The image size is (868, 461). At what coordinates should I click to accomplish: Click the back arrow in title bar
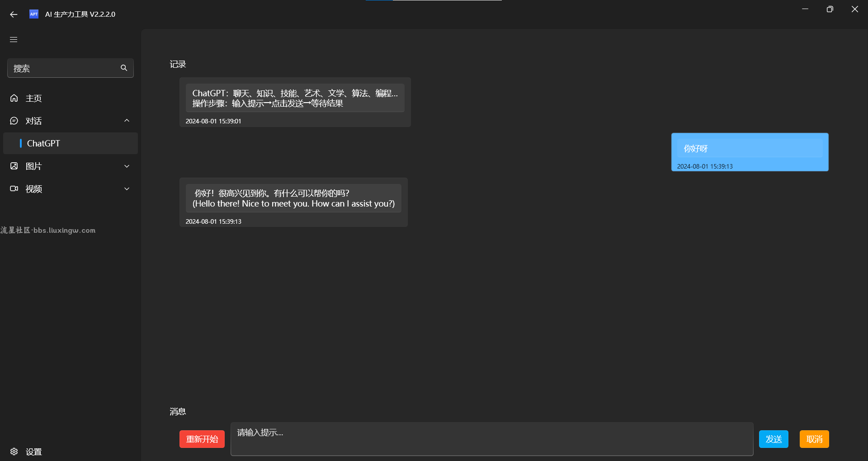tap(14, 14)
